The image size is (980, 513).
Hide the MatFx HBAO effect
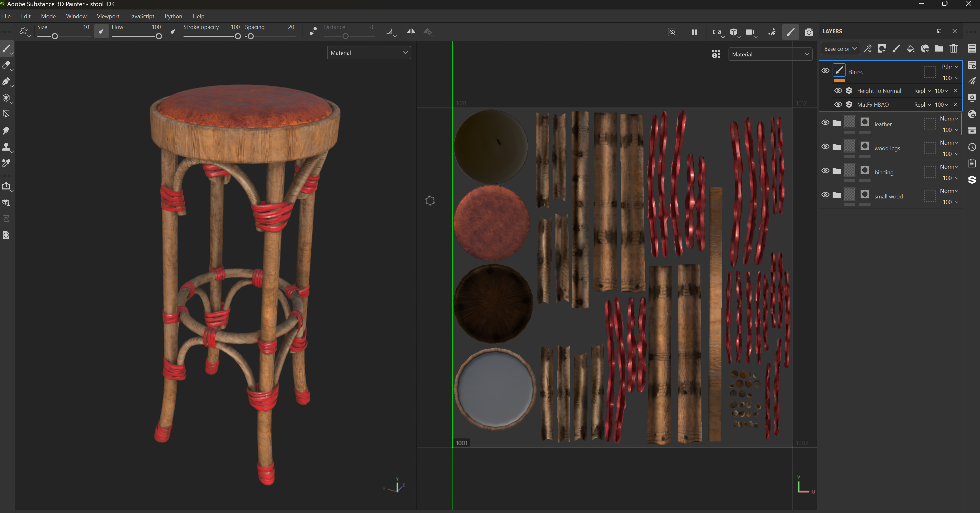838,104
